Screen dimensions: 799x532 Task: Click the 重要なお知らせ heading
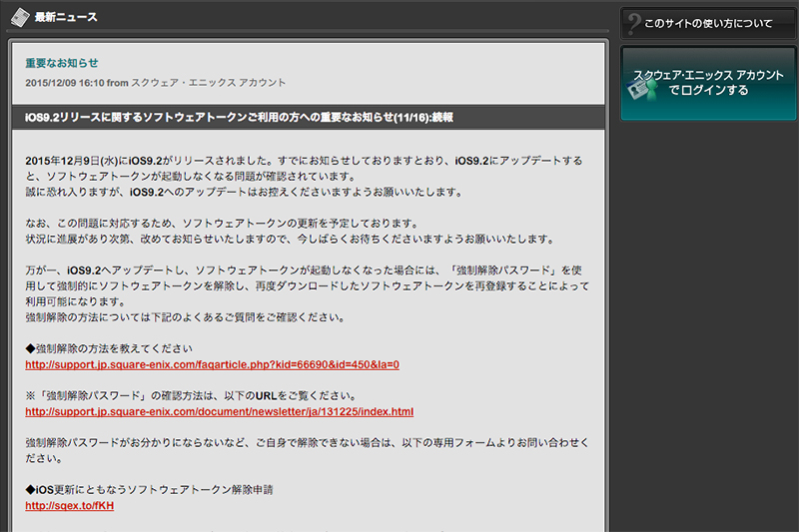click(x=62, y=63)
